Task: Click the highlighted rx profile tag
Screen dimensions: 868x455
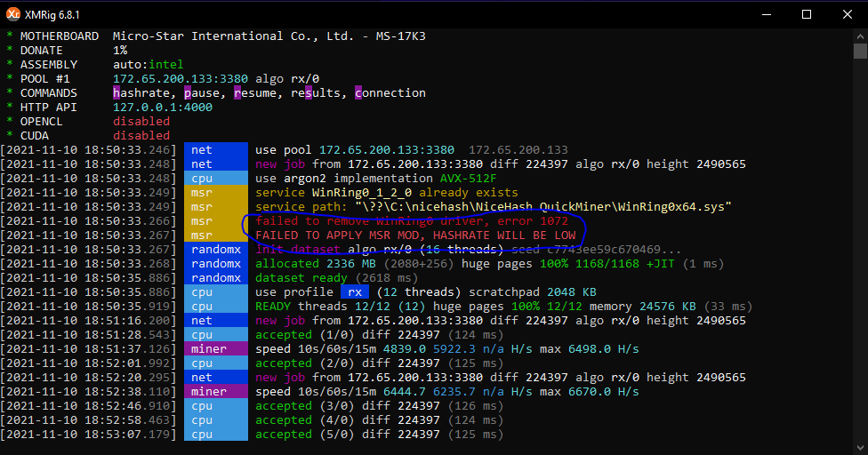Action: [x=355, y=291]
